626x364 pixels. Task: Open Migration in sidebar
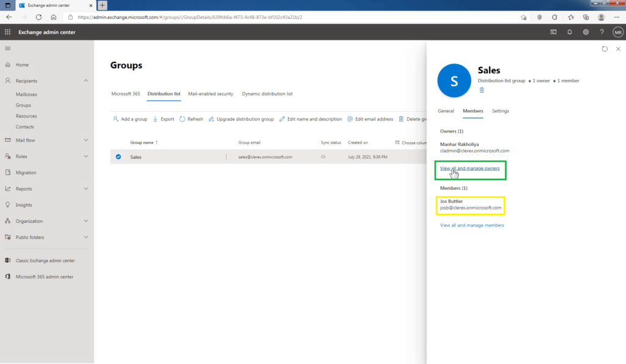click(26, 173)
